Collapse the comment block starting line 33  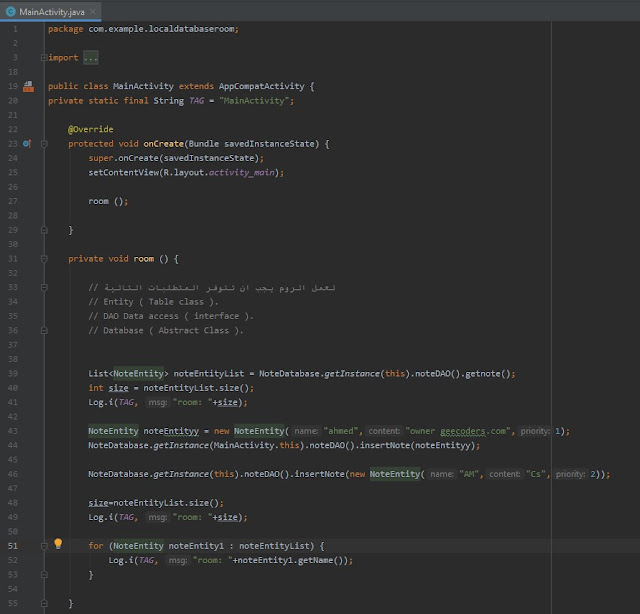42,288
